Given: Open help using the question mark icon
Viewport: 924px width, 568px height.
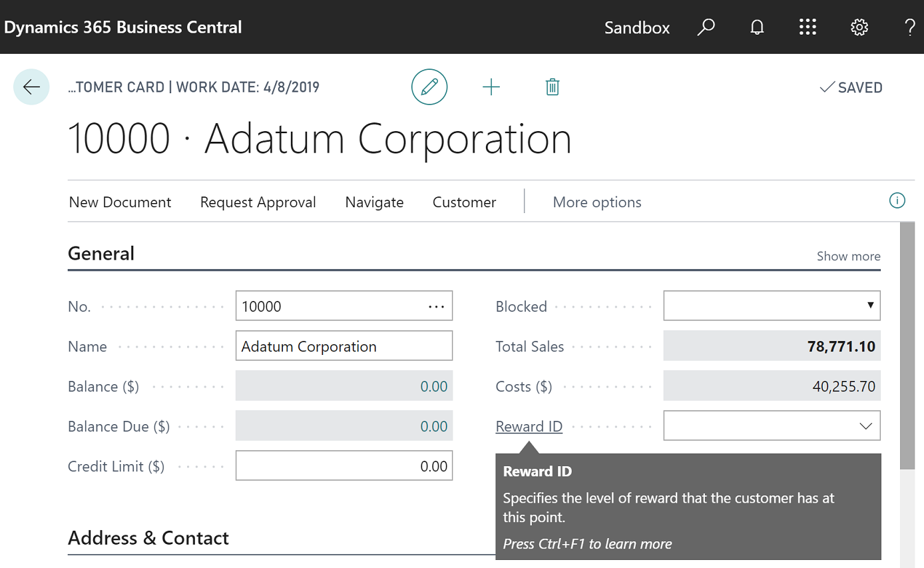Looking at the screenshot, I should coord(910,27).
